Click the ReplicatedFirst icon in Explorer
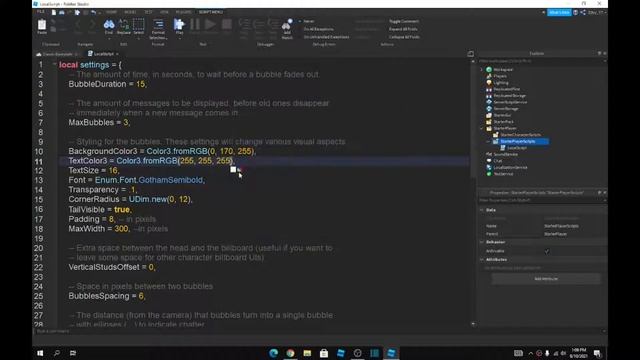The image size is (640, 360). point(489,89)
